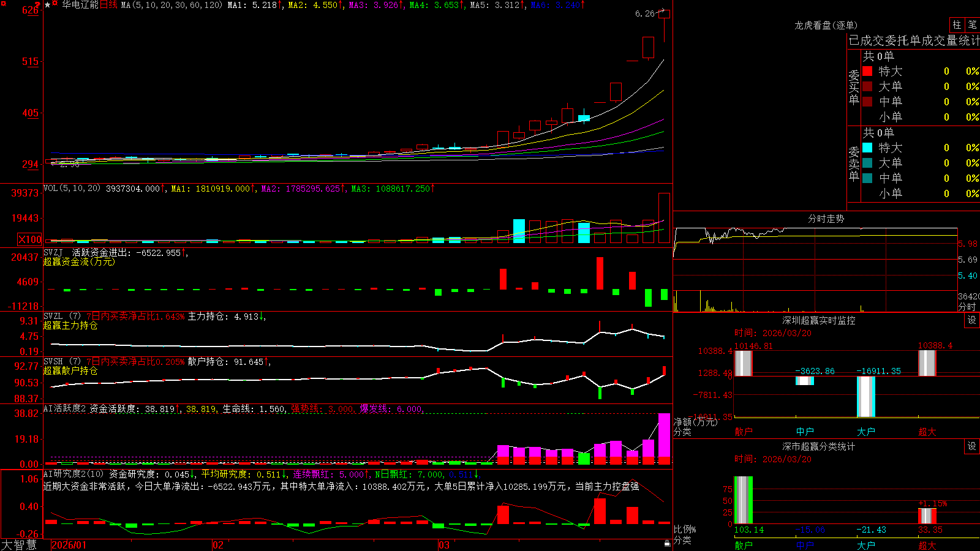The image size is (980, 551).
Task: Click the dark red 大单 buy order swatch
Action: click(867, 86)
